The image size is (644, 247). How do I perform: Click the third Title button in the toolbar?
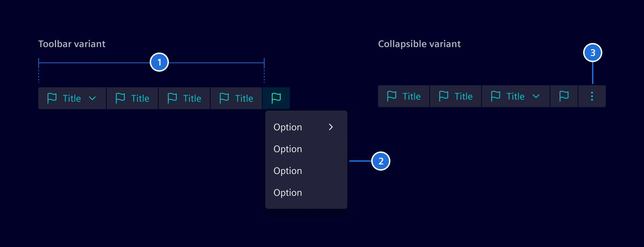tap(184, 98)
